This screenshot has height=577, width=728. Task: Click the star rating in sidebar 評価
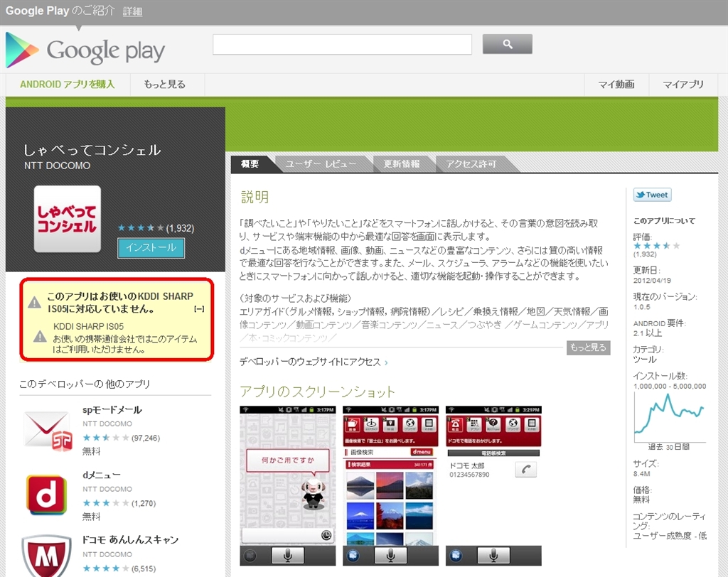(656, 246)
